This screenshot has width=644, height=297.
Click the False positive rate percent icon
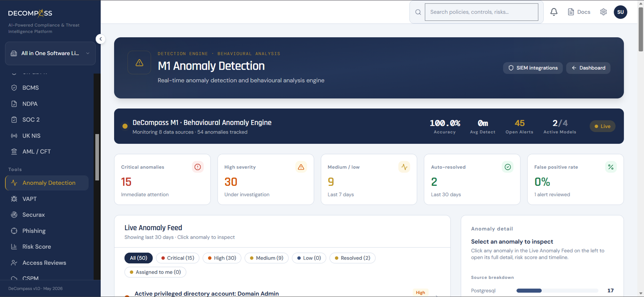(x=611, y=167)
